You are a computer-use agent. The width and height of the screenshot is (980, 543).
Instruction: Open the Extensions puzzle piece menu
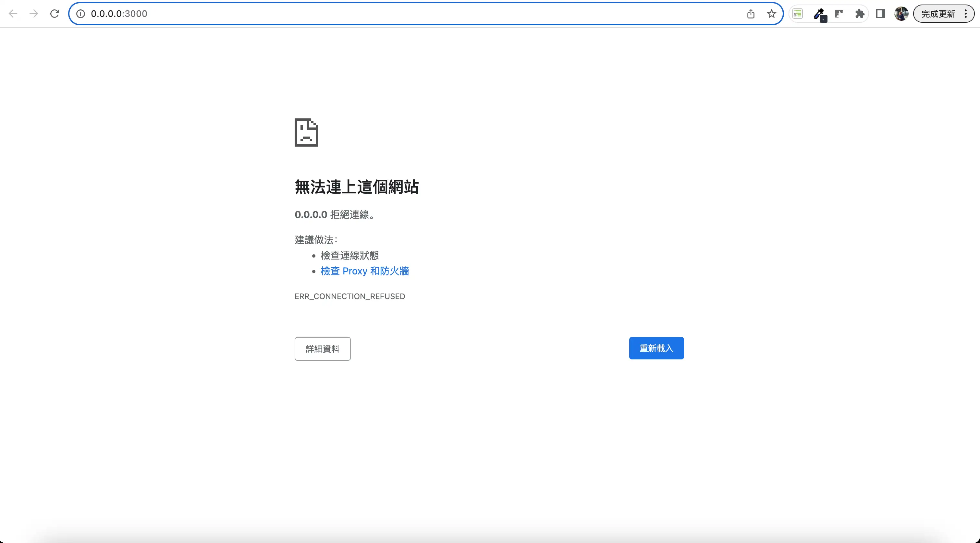tap(860, 14)
